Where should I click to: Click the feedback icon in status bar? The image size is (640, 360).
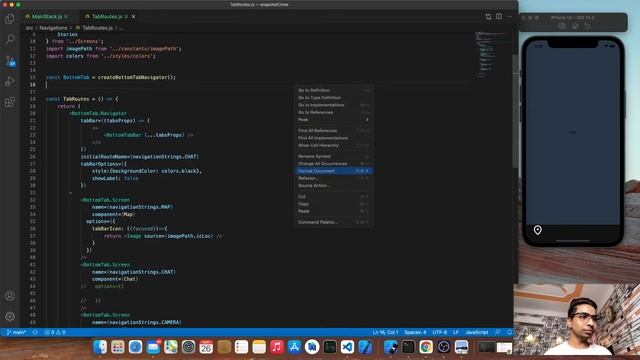pyautogui.click(x=498, y=332)
